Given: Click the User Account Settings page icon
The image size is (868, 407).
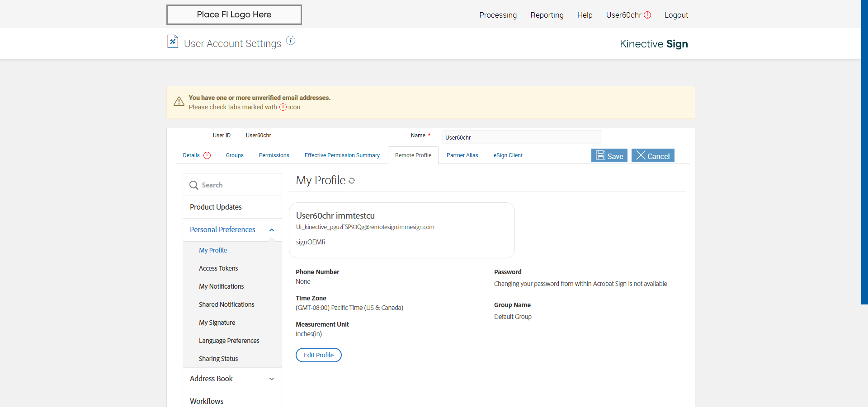Looking at the screenshot, I should (173, 42).
